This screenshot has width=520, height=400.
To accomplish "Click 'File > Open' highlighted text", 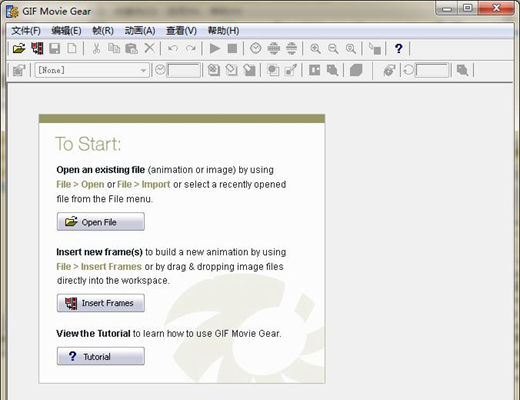I will [80, 184].
